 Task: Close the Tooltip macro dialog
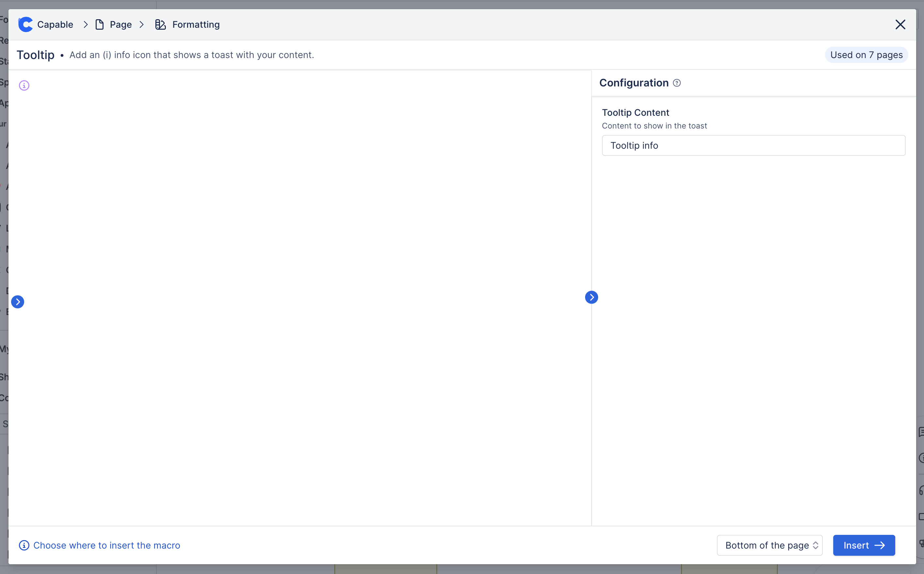(x=900, y=25)
